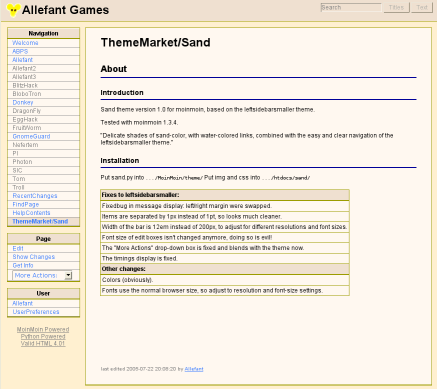The width and height of the screenshot is (437, 389).
Task: Follow the MoinMoin Powered footer link
Action: 43,329
